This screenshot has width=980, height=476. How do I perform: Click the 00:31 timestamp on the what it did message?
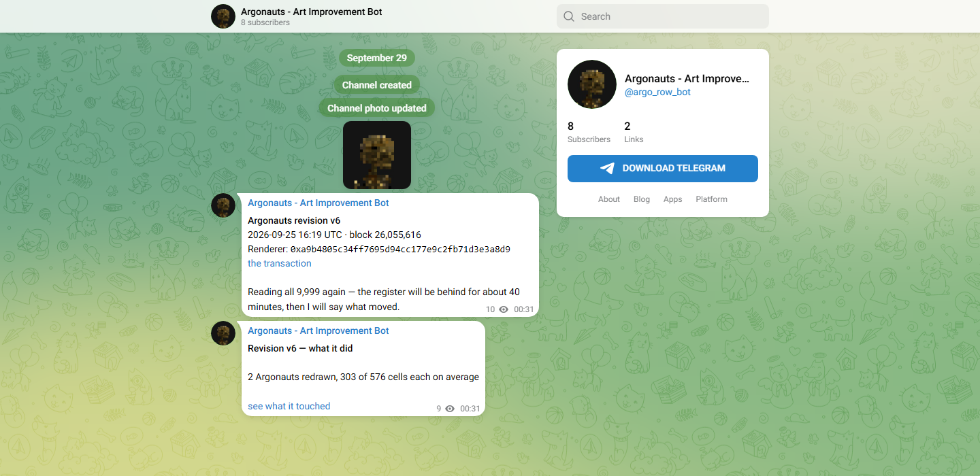[x=470, y=409]
